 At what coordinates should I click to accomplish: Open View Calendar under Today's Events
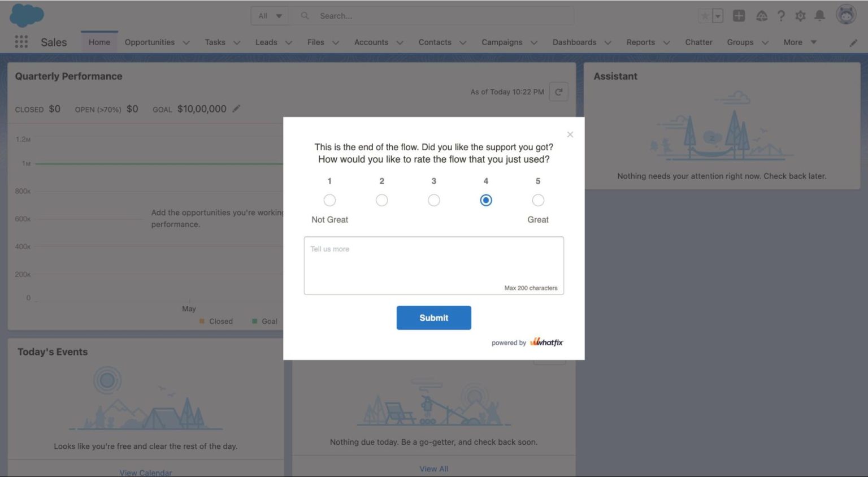[145, 472]
